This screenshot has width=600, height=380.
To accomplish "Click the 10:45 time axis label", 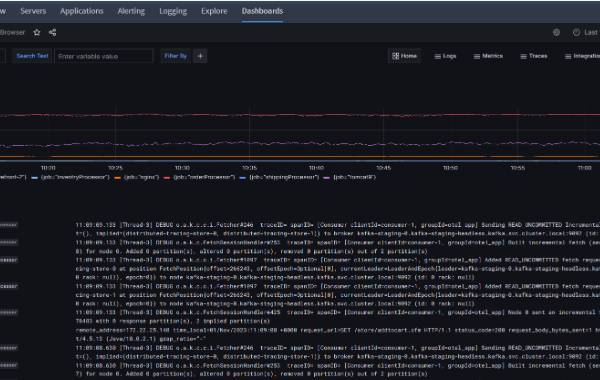I will pyautogui.click(x=383, y=168).
